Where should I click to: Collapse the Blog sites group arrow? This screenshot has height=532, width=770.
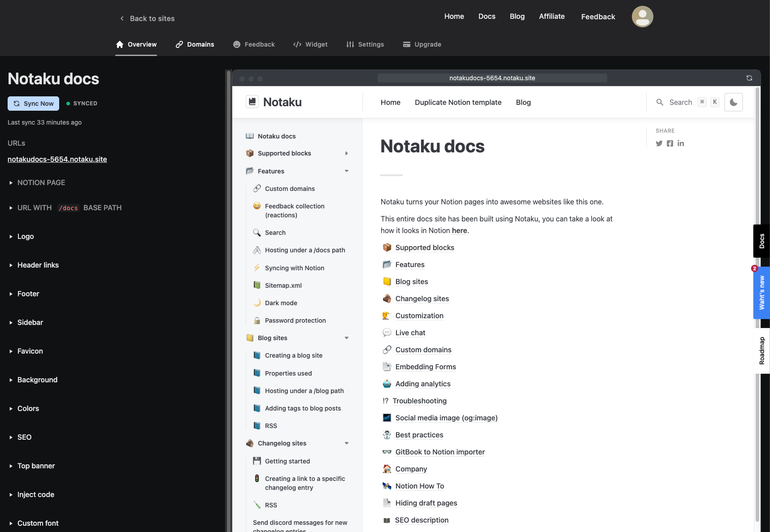[x=347, y=338]
